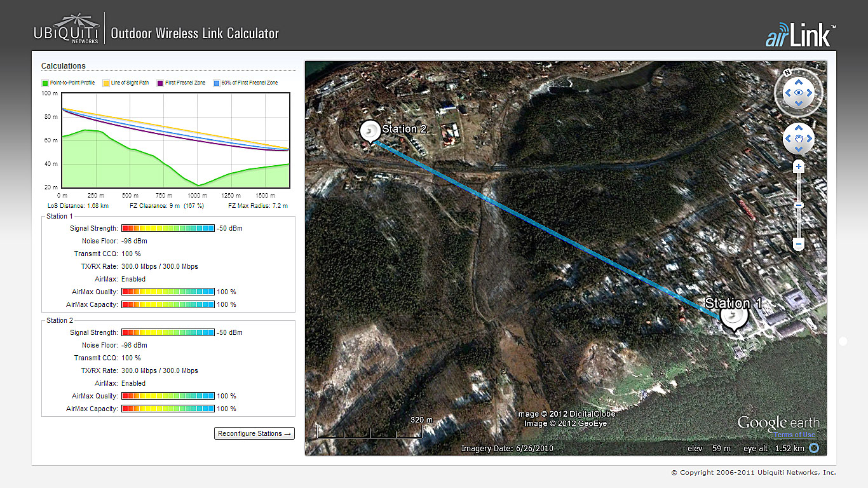This screenshot has width=868, height=488.
Task: Click the Google Earth logo
Action: pos(778,423)
